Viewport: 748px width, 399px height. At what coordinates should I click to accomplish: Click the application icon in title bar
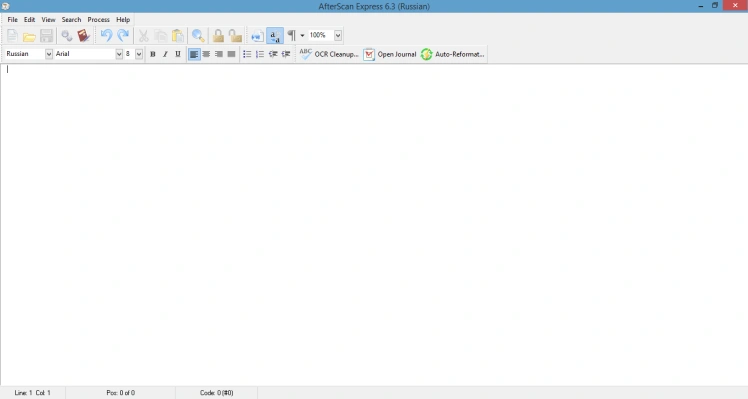5,6
